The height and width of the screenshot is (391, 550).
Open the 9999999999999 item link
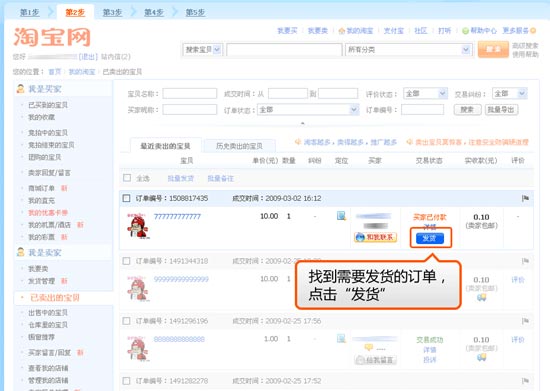(x=181, y=279)
